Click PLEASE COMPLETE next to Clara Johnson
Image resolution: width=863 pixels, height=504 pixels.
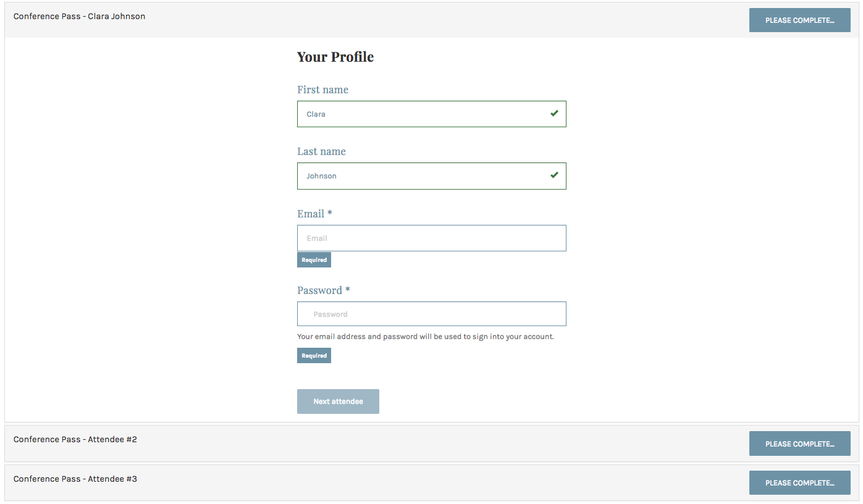[799, 20]
